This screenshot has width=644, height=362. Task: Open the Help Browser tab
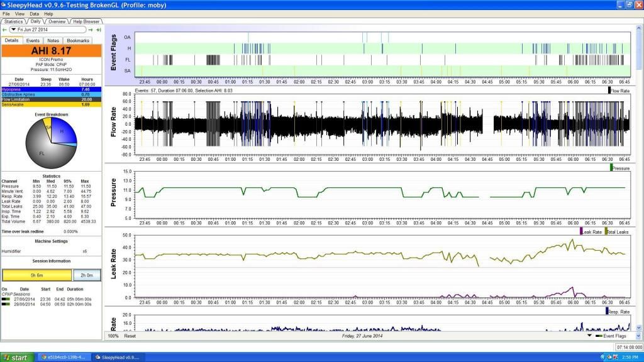coord(86,21)
